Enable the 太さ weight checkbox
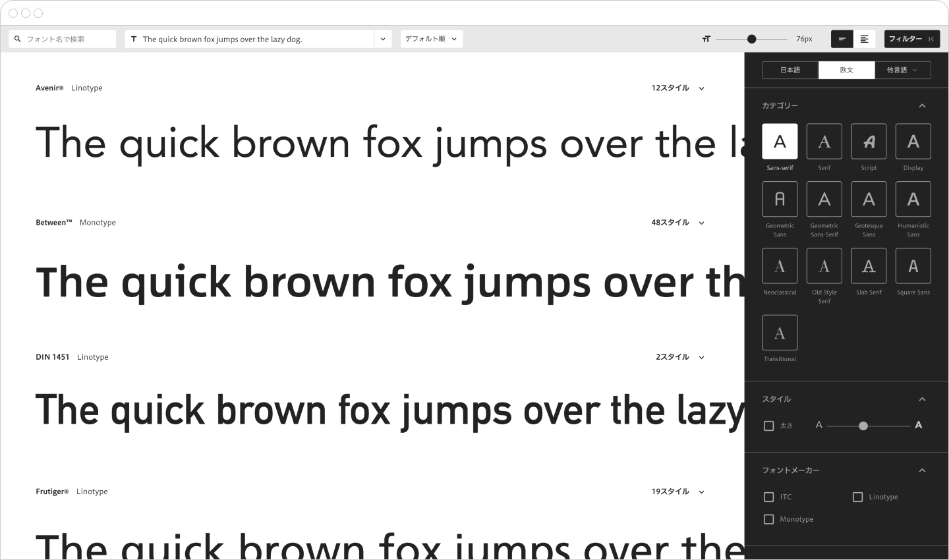 [x=768, y=426]
